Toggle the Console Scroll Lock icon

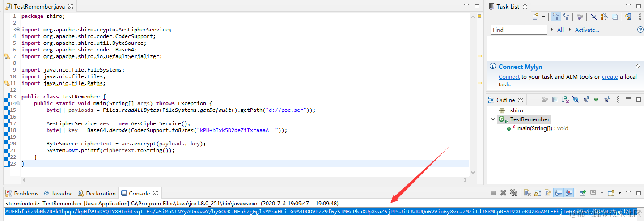click(x=537, y=193)
